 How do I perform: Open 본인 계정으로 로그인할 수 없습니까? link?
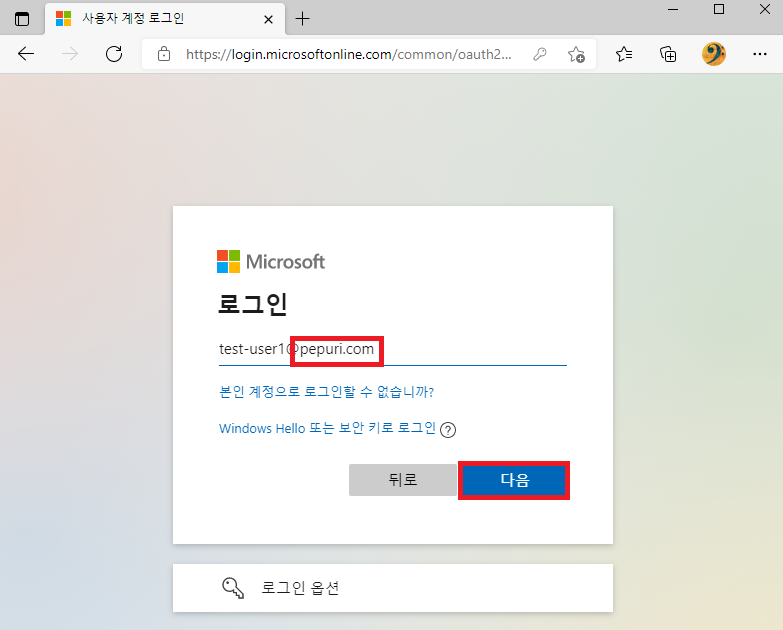tap(327, 391)
